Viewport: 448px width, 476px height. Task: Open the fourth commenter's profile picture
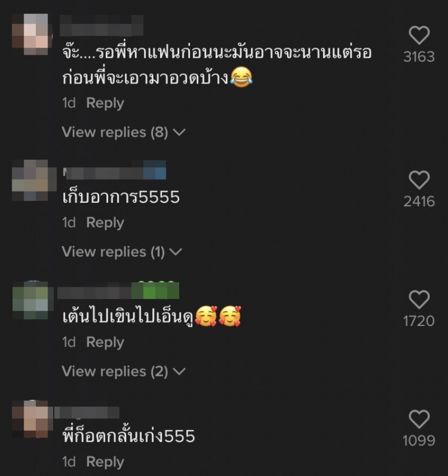point(30,419)
